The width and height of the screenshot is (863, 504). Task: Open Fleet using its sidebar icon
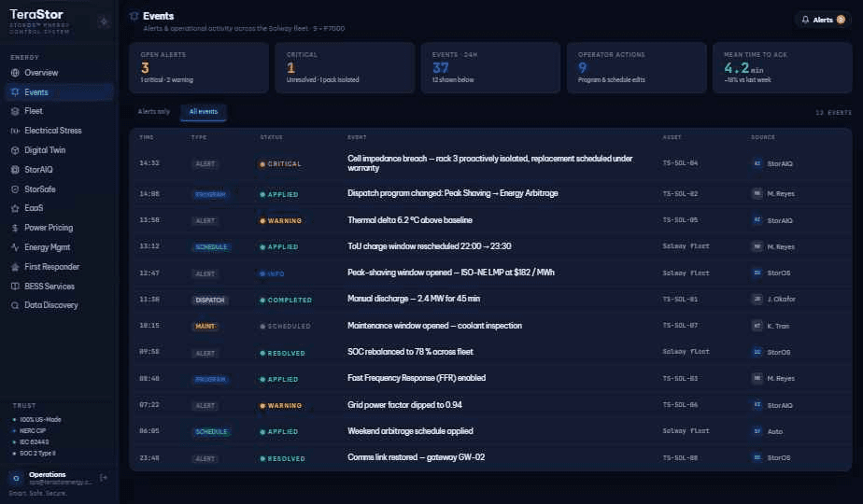[x=15, y=111]
